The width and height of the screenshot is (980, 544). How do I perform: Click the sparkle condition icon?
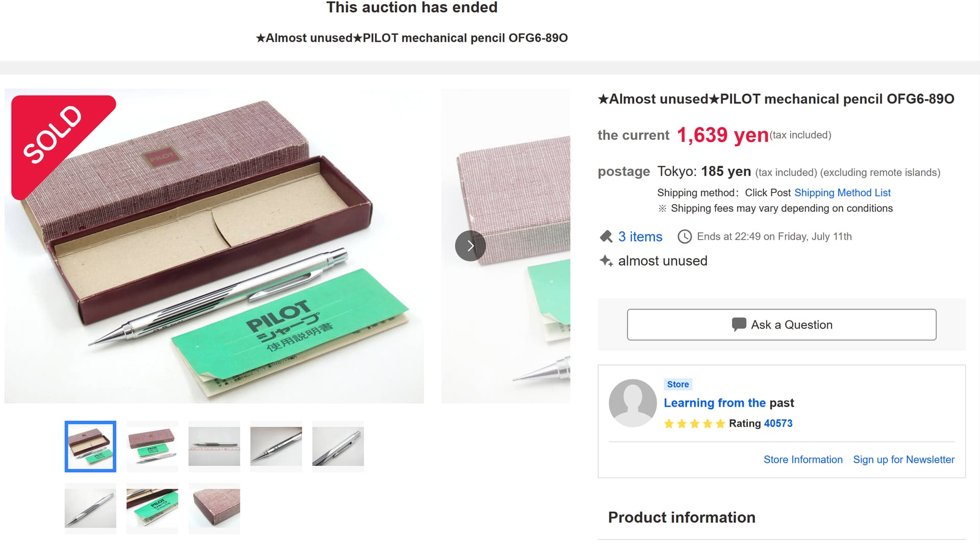tap(606, 261)
